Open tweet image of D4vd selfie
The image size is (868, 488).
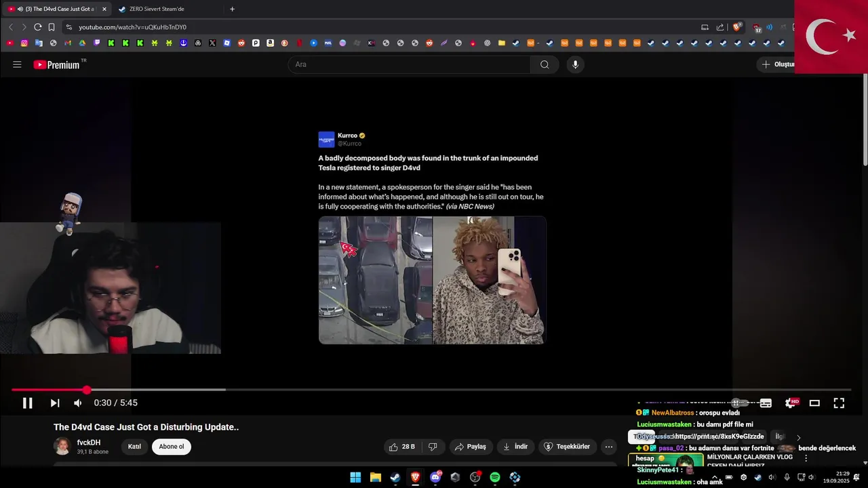click(489, 280)
